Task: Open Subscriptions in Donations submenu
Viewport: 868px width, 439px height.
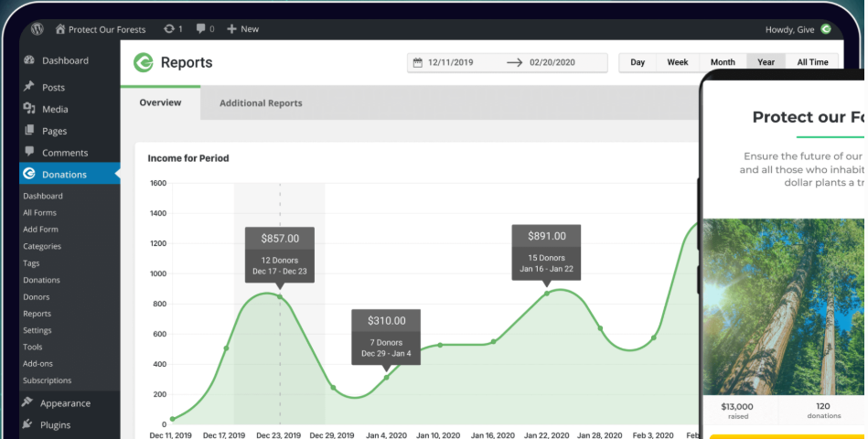Action: [47, 380]
